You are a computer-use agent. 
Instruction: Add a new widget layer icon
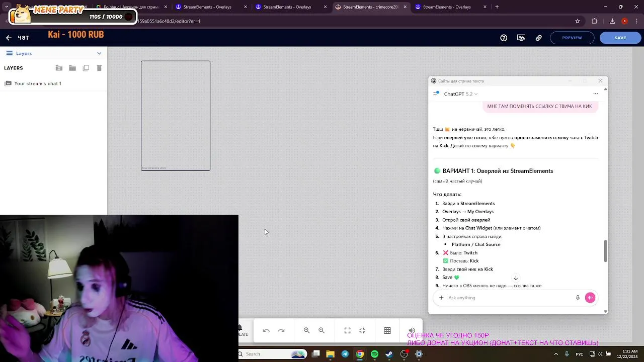[x=59, y=68]
